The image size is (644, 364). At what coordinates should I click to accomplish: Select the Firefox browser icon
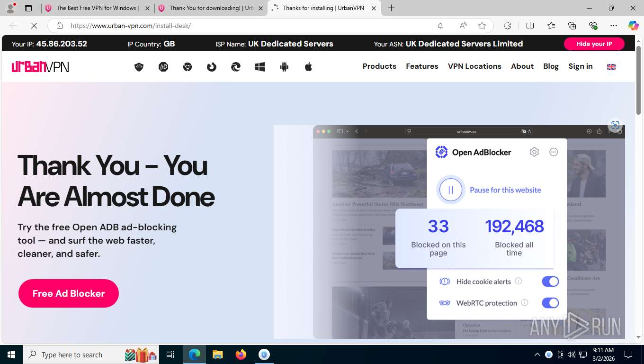pos(212,67)
